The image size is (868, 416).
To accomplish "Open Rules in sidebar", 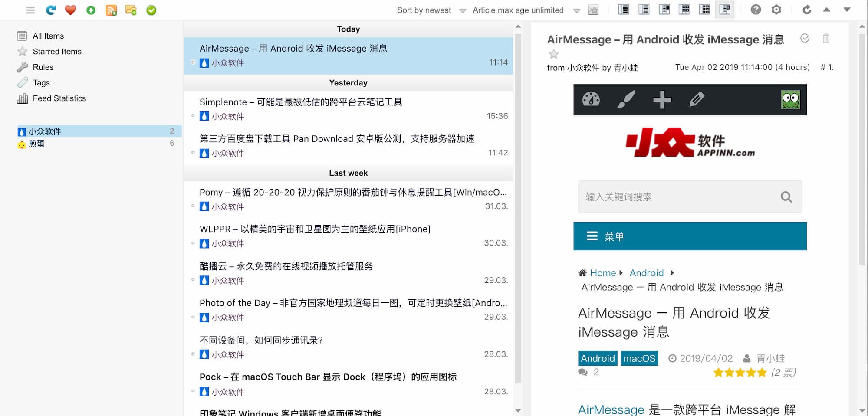I will click(x=43, y=67).
